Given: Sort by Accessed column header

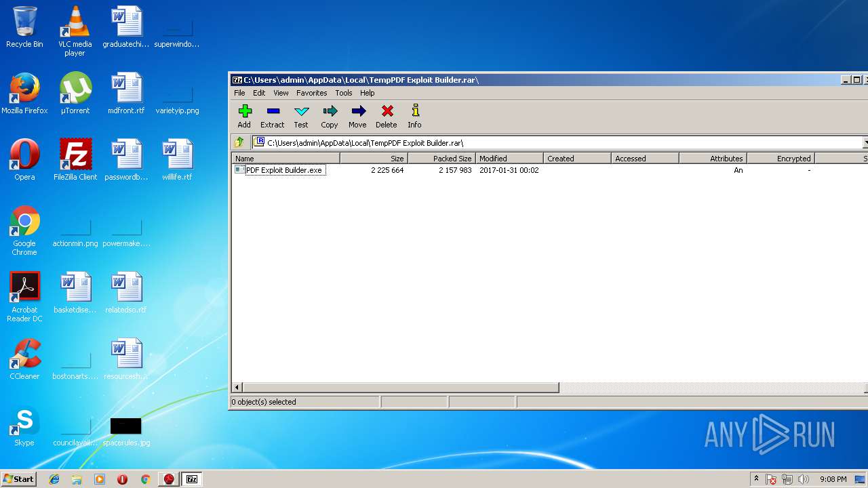Looking at the screenshot, I should click(x=645, y=159).
